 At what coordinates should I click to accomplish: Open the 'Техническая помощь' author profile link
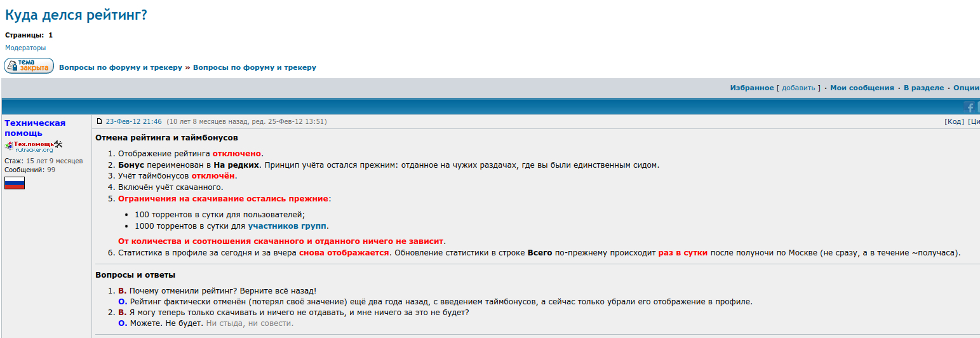point(35,128)
